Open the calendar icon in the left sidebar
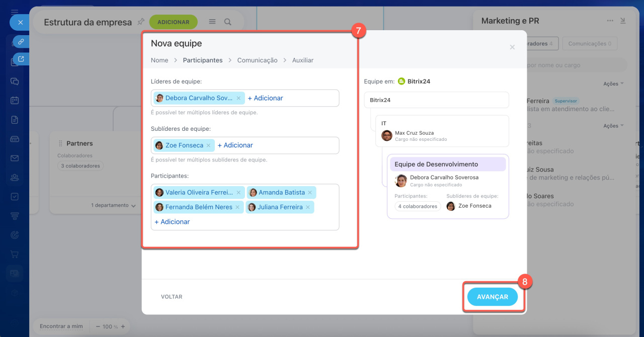This screenshot has height=337, width=644. coord(15,100)
